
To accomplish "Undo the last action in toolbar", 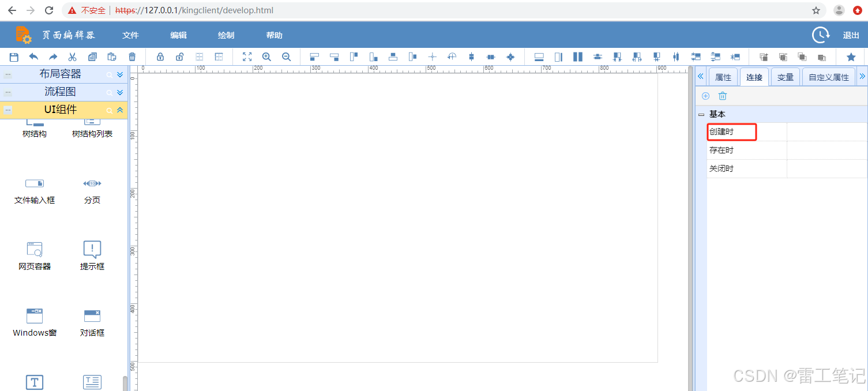I will pyautogui.click(x=33, y=57).
